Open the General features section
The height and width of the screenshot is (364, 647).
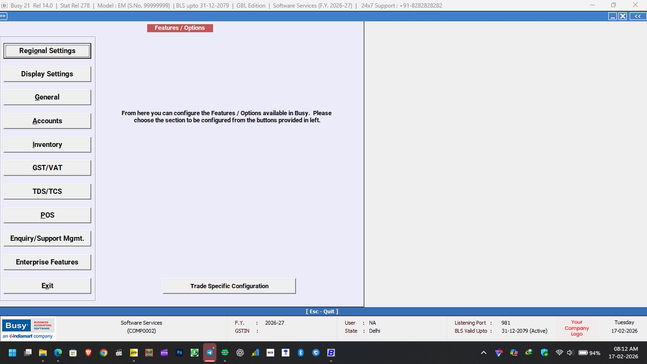point(47,97)
